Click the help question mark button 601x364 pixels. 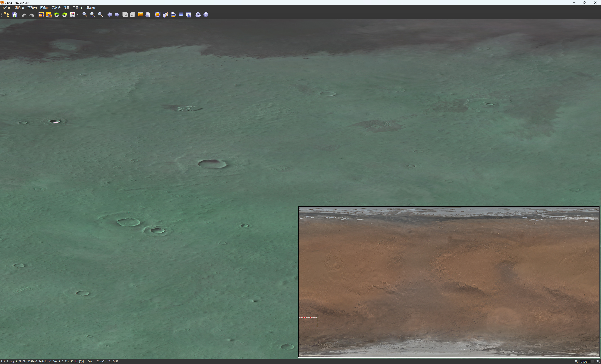(x=206, y=15)
